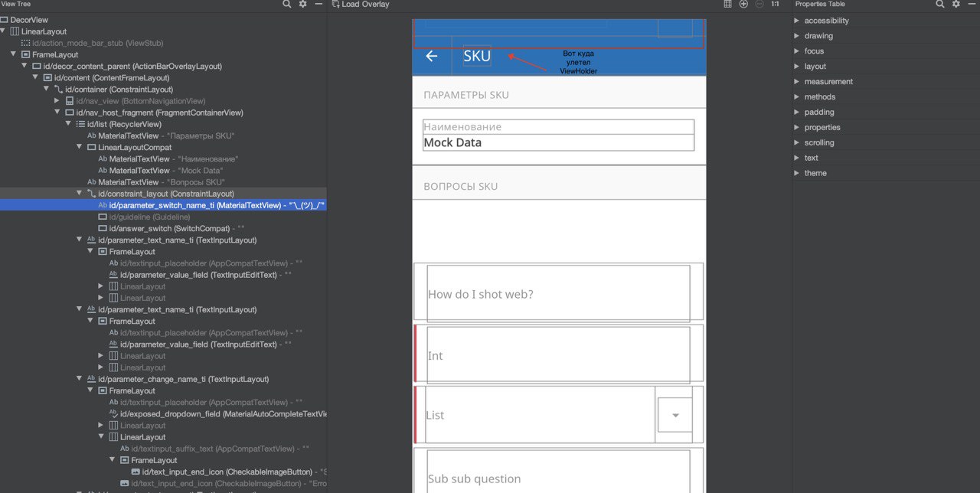Collapse the LinearLayoutCompat node

pos(79,147)
